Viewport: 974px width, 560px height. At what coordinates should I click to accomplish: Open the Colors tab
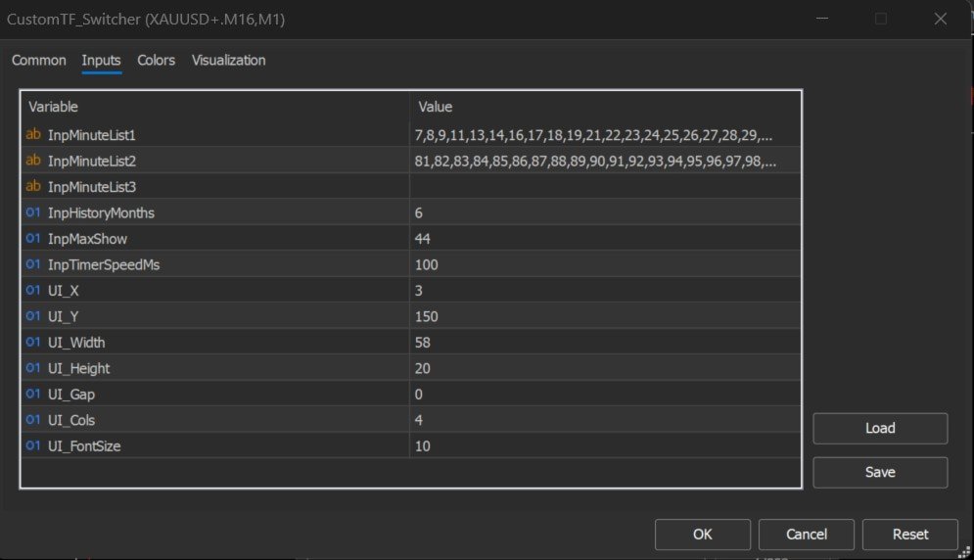click(157, 61)
